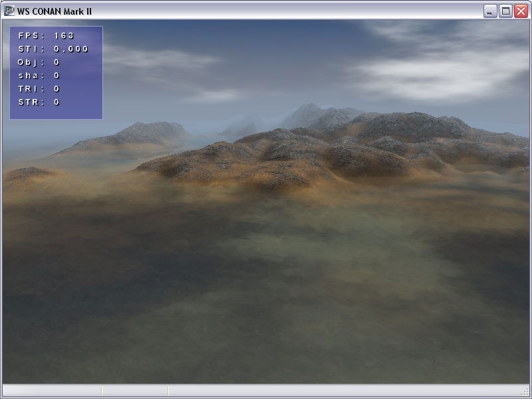Click the WS CONAN application icon in title bar
532x399 pixels.
[9, 11]
